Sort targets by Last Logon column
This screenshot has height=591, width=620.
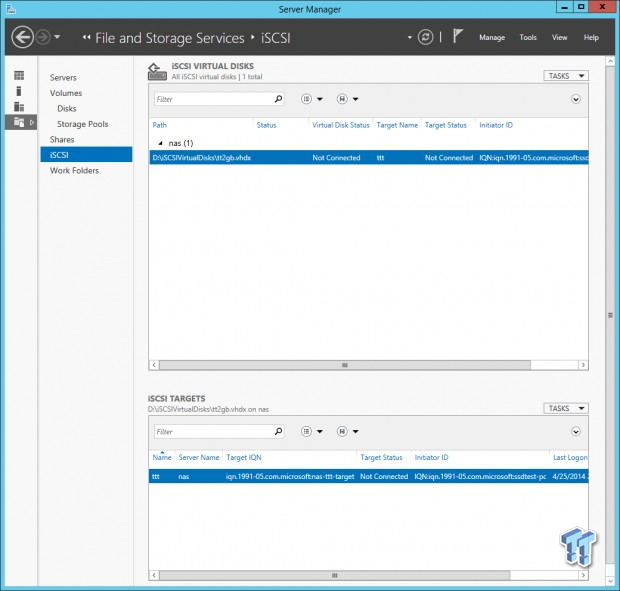[x=570, y=457]
